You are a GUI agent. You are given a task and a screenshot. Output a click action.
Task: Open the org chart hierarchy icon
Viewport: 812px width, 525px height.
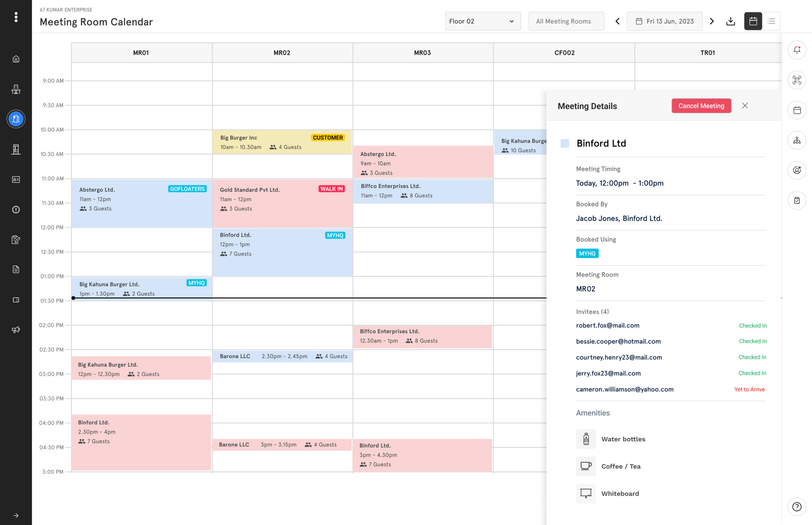(797, 141)
